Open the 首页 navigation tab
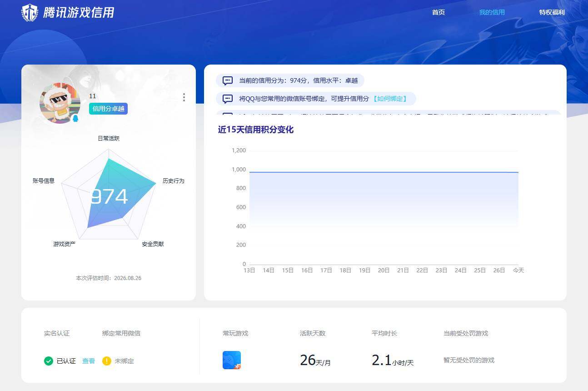 [x=439, y=12]
